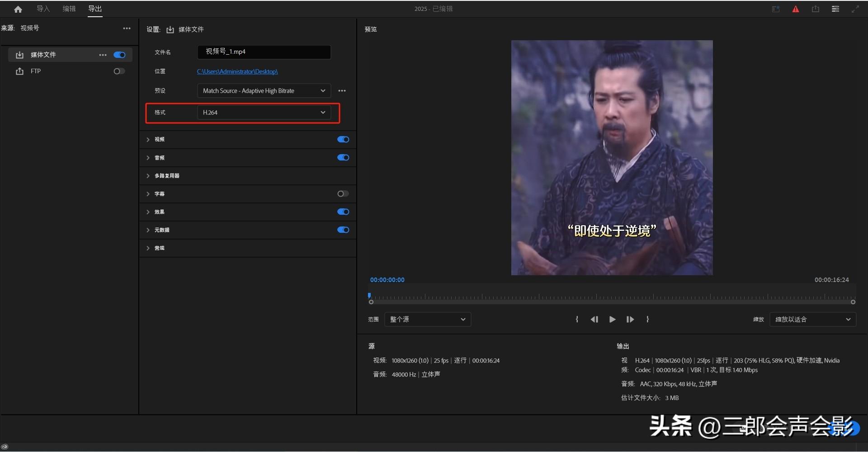Image resolution: width=868 pixels, height=452 pixels.
Task: Click the 媒体文件 export icon in sidebar
Action: [x=19, y=55]
